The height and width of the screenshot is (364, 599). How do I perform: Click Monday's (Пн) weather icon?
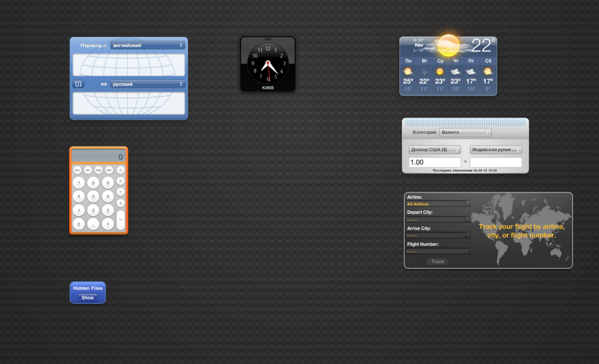click(408, 71)
